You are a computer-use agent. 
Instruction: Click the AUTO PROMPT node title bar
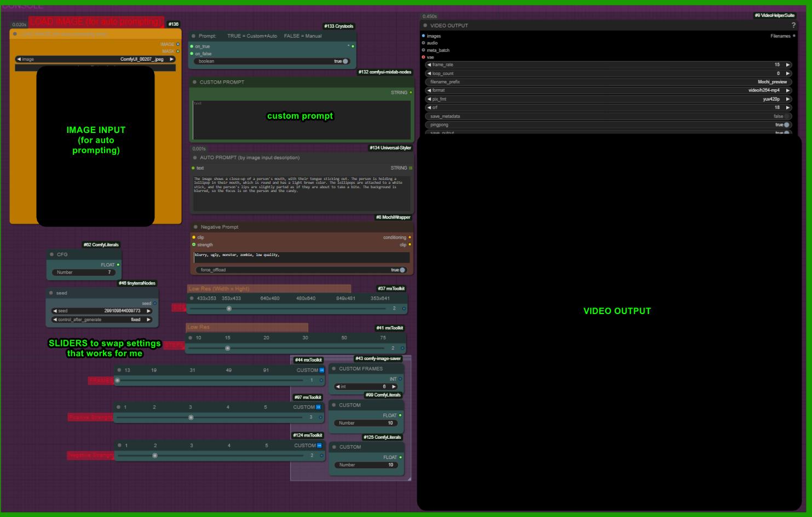(x=250, y=158)
